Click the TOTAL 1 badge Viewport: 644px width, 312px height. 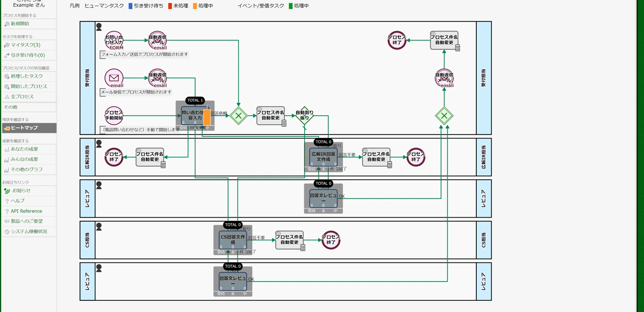[195, 101]
